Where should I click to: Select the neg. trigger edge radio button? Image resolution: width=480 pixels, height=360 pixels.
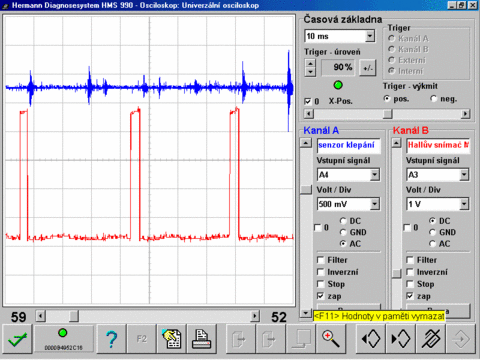coord(433,99)
